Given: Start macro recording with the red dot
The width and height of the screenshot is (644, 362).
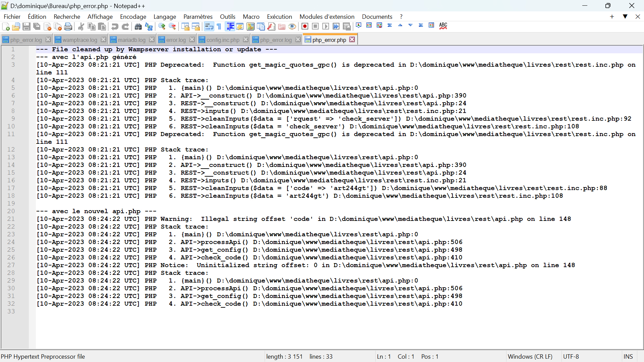Looking at the screenshot, I should pyautogui.click(x=305, y=26).
